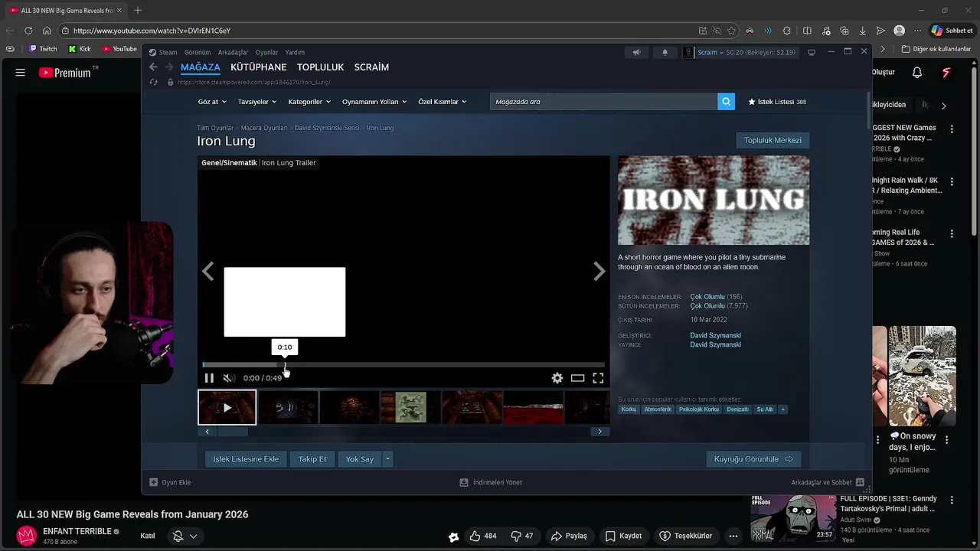Expand Oynamanın Yolları dropdown

(x=374, y=102)
